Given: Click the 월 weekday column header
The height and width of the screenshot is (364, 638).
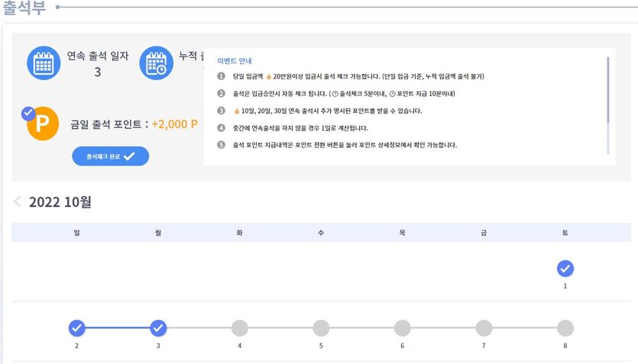Looking at the screenshot, I should click(158, 233).
